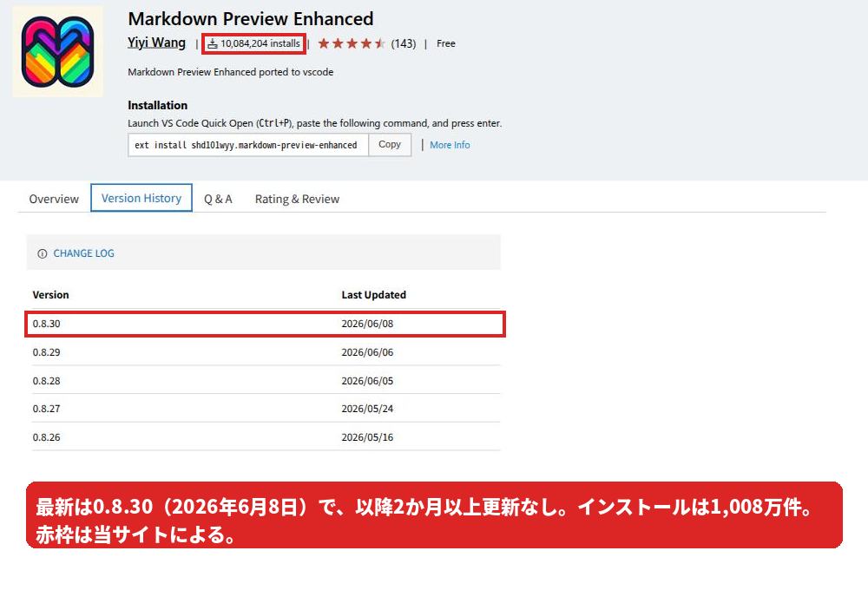Click version 0.8.28 in the table
The image size is (868, 590).
tap(47, 382)
